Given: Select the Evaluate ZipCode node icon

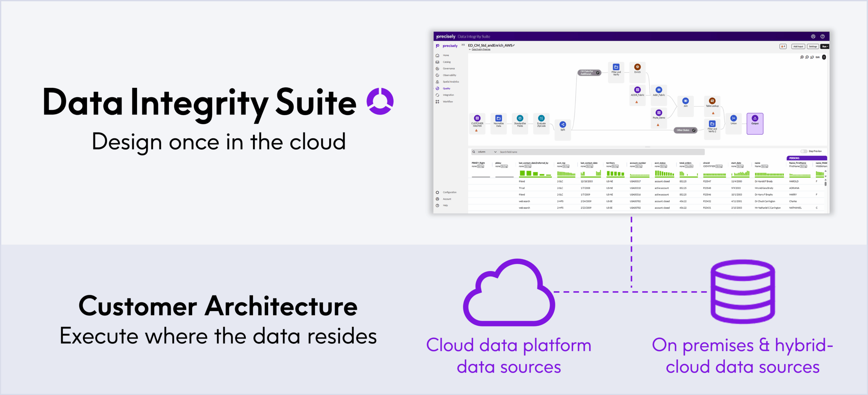Looking at the screenshot, I should tap(541, 118).
